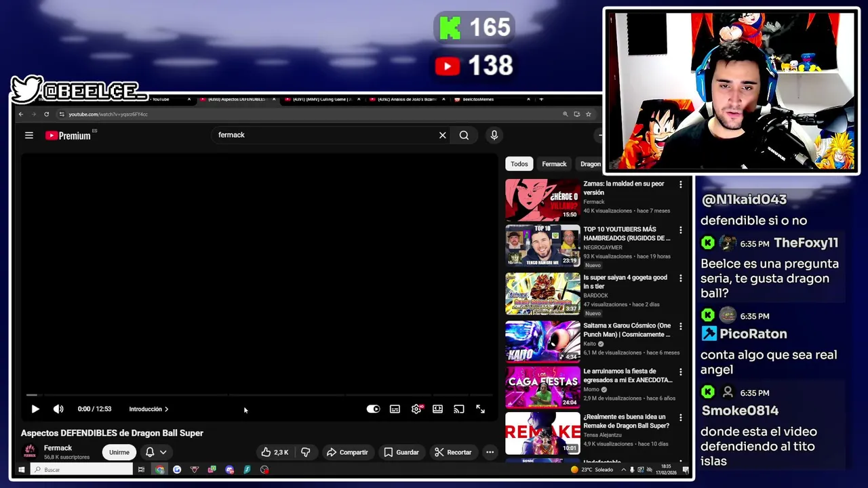The image size is (868, 488).
Task: Select the Todos filter chip
Action: 519,164
